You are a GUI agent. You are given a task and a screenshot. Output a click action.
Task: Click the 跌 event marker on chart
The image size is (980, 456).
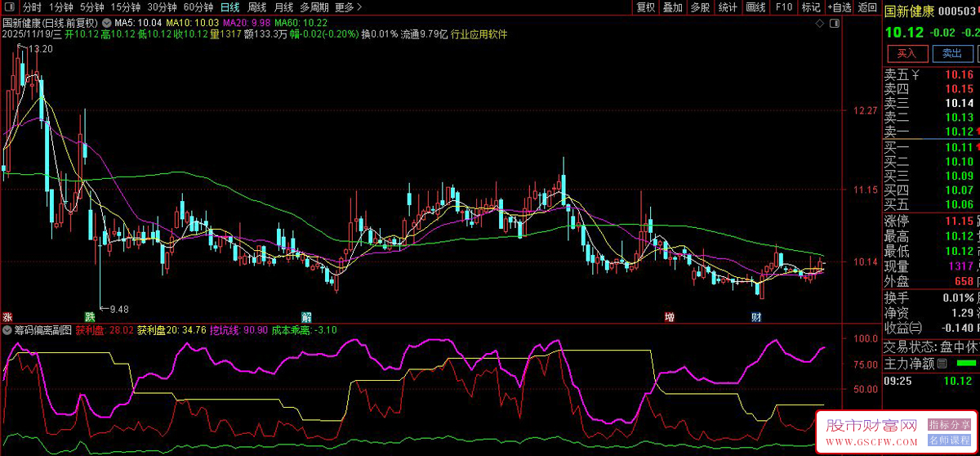tap(89, 316)
